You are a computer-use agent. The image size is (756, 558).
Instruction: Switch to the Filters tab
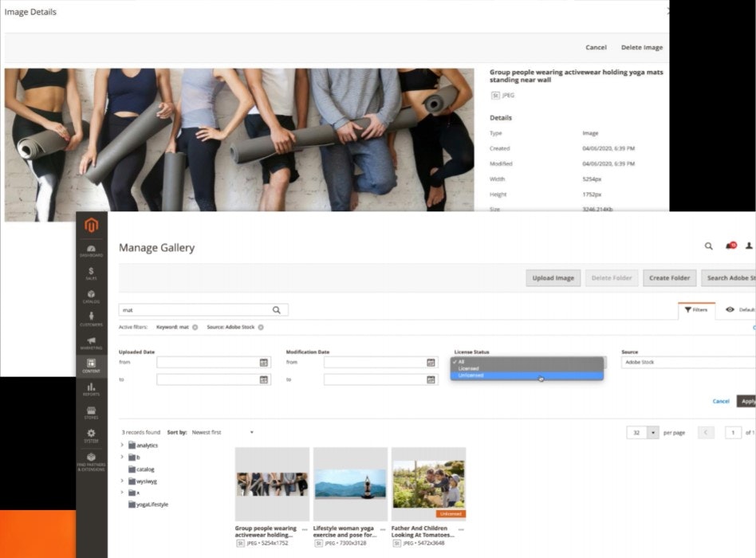(695, 309)
